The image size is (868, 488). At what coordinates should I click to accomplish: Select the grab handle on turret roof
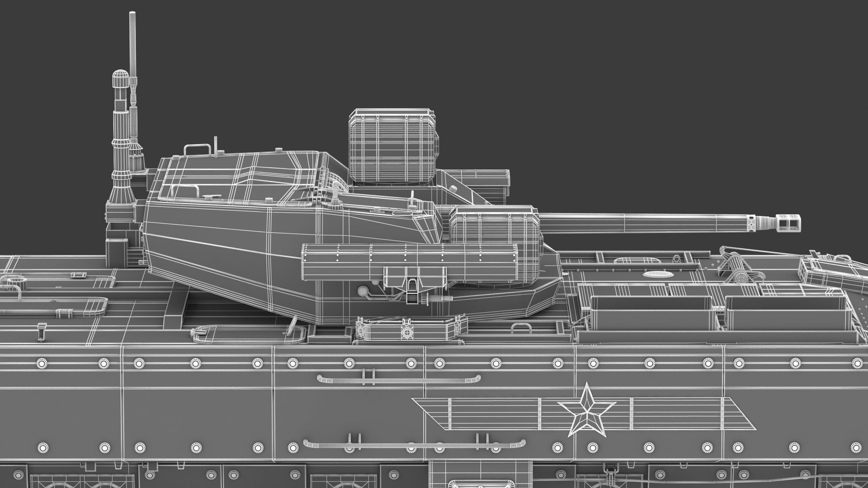(x=197, y=149)
